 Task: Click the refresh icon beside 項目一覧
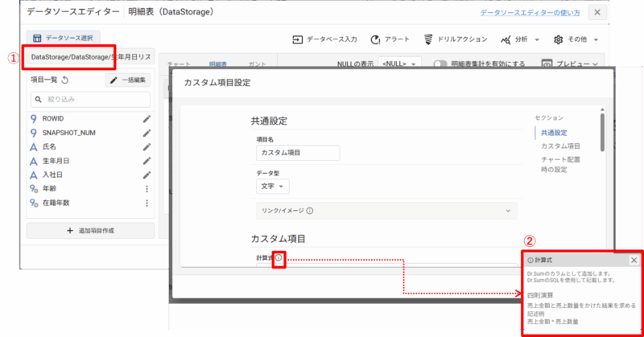[65, 80]
